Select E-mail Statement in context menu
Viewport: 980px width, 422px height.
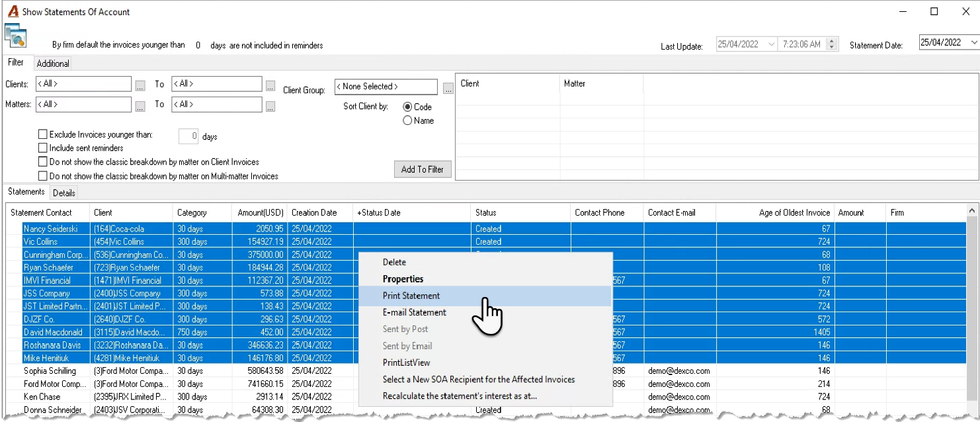click(485, 312)
